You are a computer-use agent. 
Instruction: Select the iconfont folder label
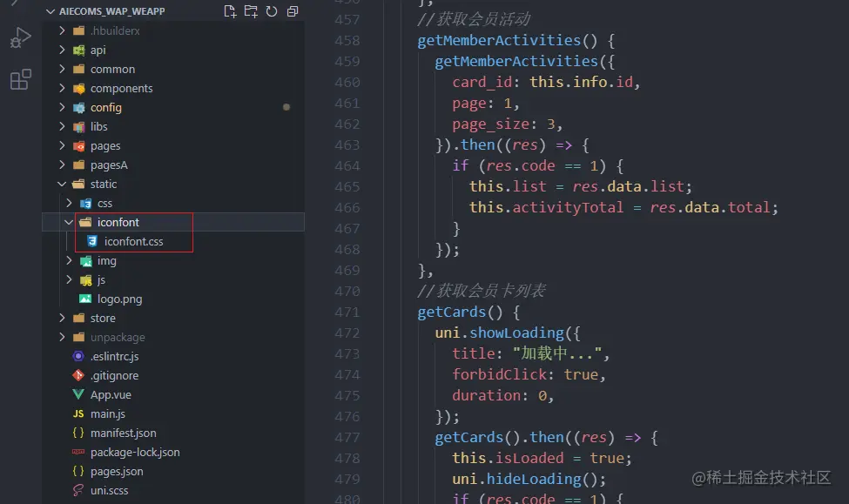click(118, 223)
